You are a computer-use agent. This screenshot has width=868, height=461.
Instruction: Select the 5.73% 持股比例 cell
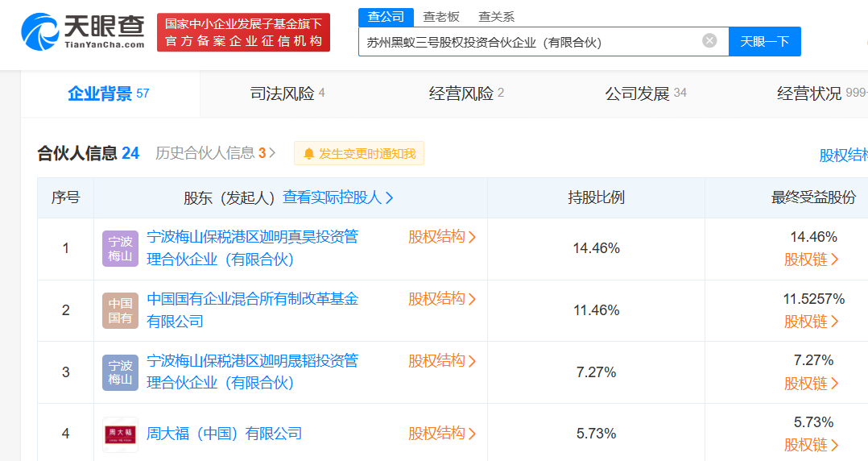[596, 434]
